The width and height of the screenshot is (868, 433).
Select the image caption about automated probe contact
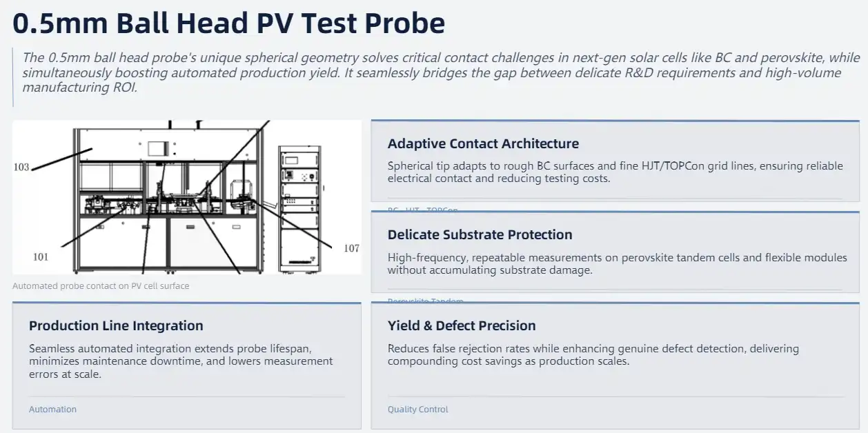(x=101, y=285)
